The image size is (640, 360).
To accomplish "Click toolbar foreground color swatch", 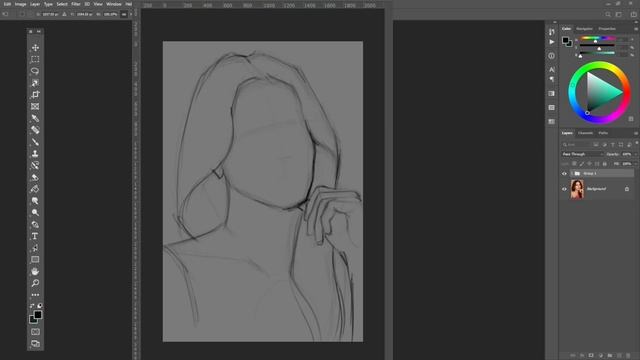I will tap(38, 314).
